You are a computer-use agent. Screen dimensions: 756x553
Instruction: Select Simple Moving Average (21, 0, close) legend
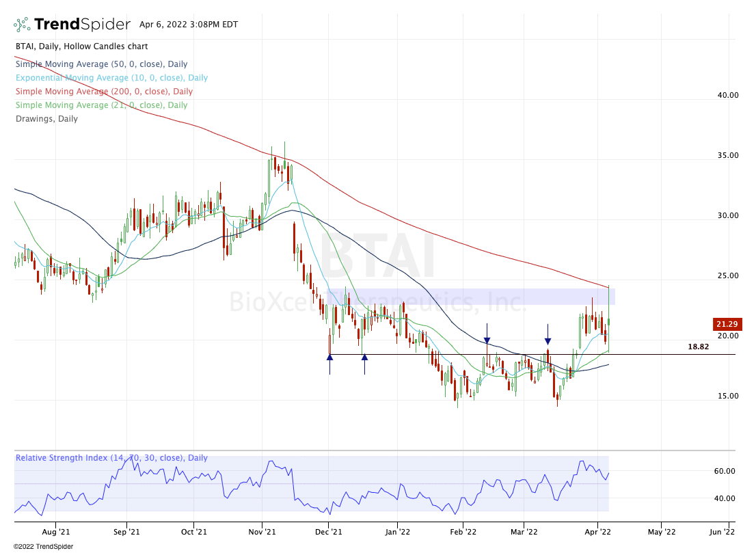click(101, 105)
